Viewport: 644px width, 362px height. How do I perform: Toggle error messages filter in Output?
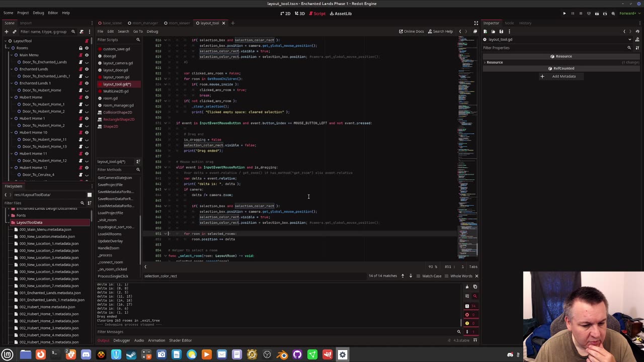tap(470, 315)
